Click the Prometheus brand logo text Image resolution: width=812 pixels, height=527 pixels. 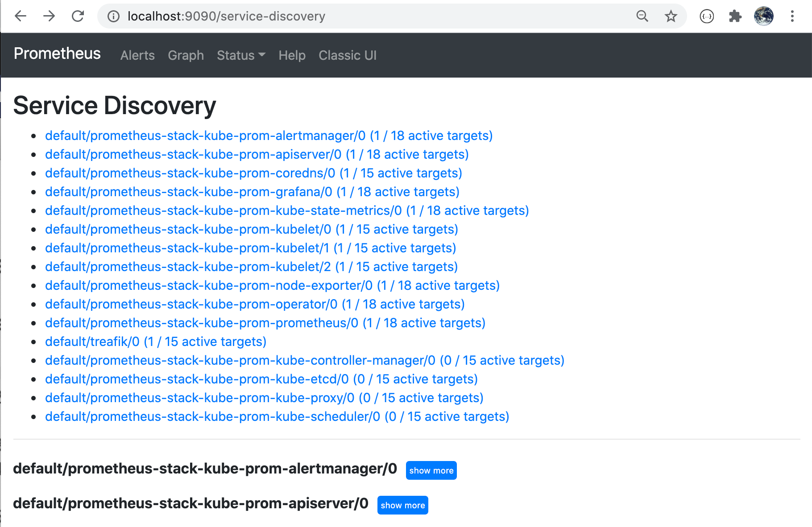57,54
